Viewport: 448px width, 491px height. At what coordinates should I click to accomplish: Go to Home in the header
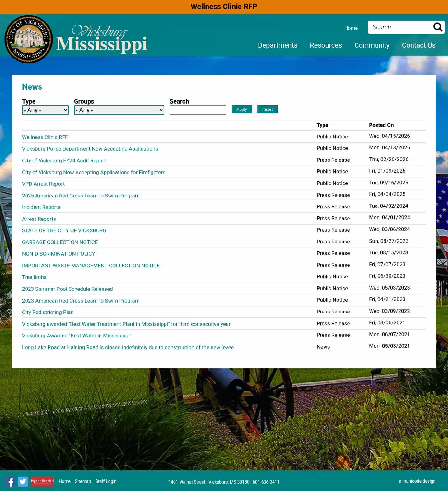pos(351,28)
